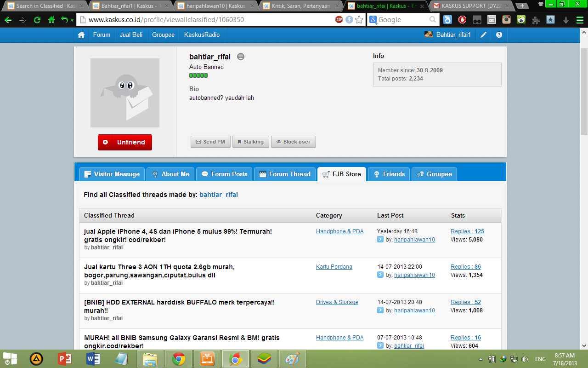Switch to 'Search in Classified' browser tab
Screen dimensions: 588x368
coord(44,6)
